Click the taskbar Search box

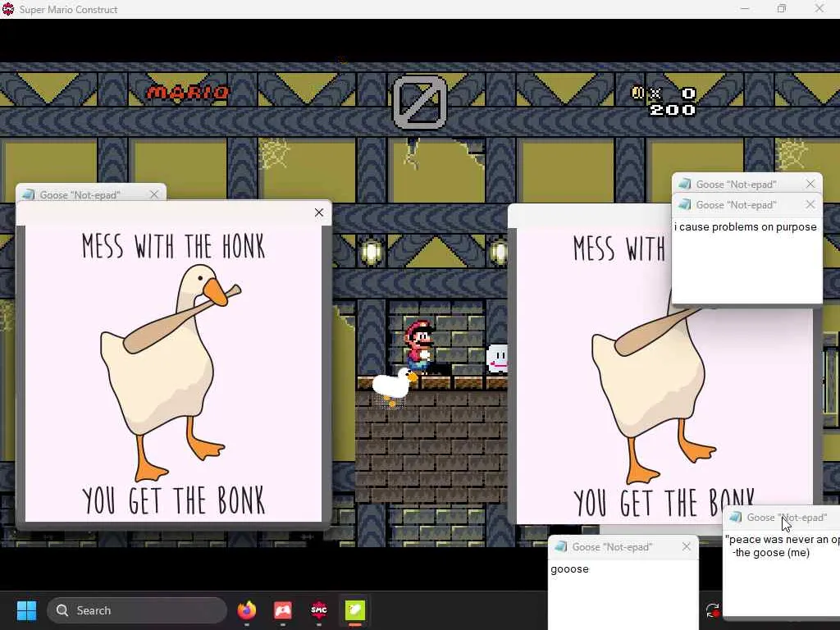(x=137, y=610)
